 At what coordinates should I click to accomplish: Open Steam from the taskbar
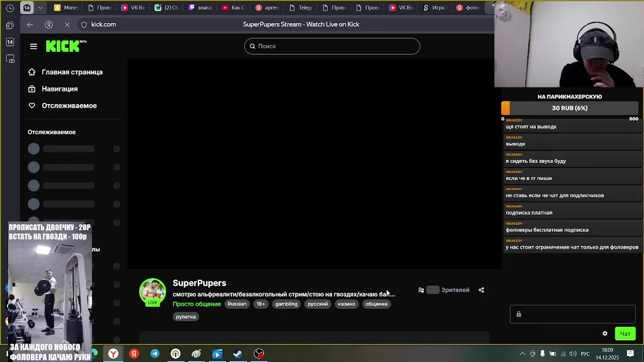[238, 354]
